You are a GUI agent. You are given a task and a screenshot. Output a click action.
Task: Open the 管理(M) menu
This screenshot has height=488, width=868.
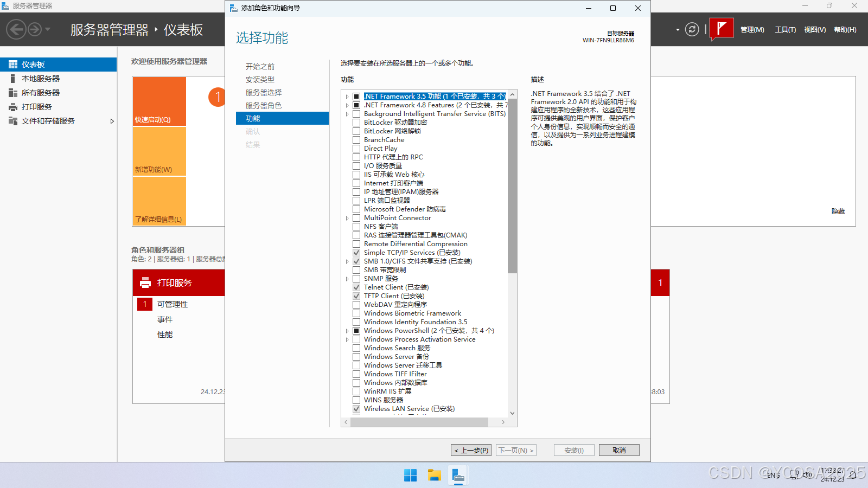point(752,30)
